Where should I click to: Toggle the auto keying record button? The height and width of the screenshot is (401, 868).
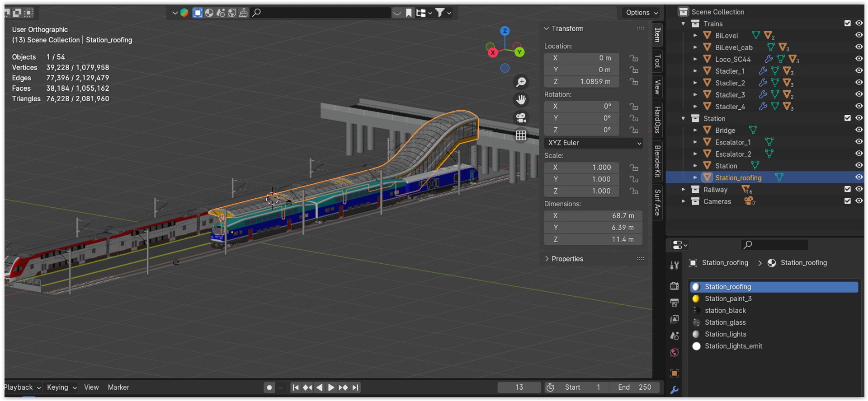[x=269, y=387]
